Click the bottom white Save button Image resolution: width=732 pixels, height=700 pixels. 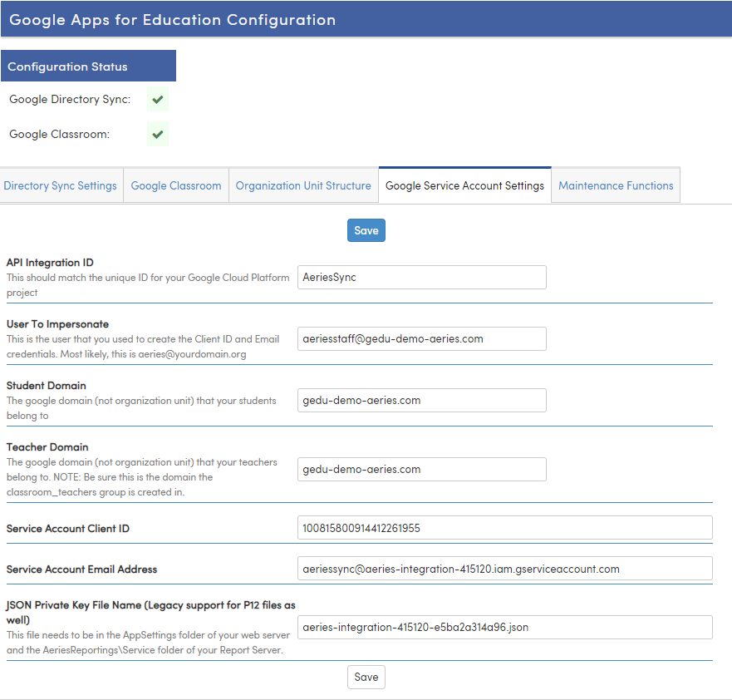[x=366, y=677]
